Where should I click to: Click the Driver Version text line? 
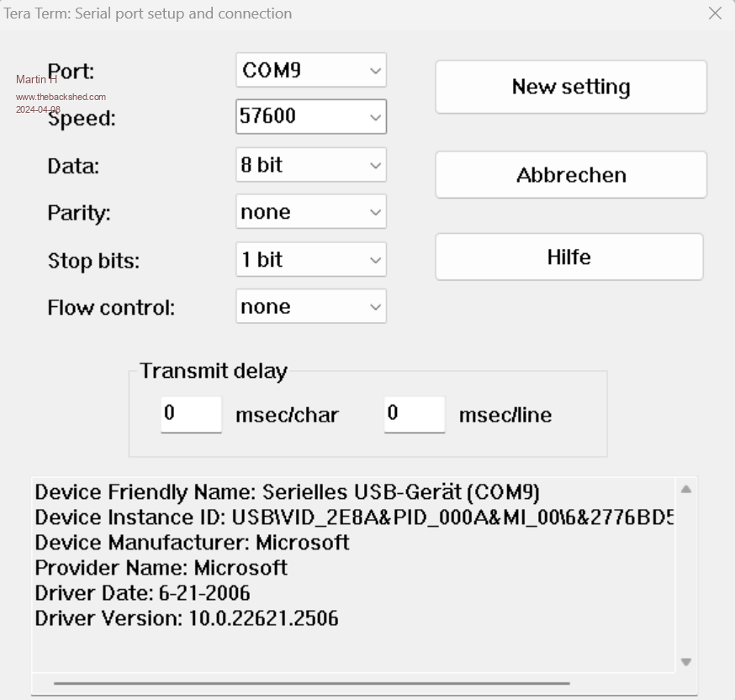coord(187,618)
